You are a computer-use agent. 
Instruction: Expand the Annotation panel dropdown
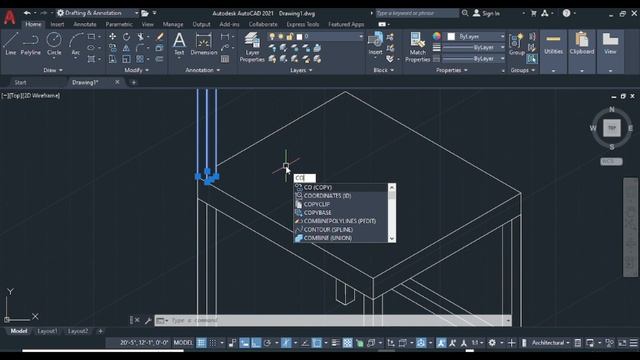click(202, 70)
